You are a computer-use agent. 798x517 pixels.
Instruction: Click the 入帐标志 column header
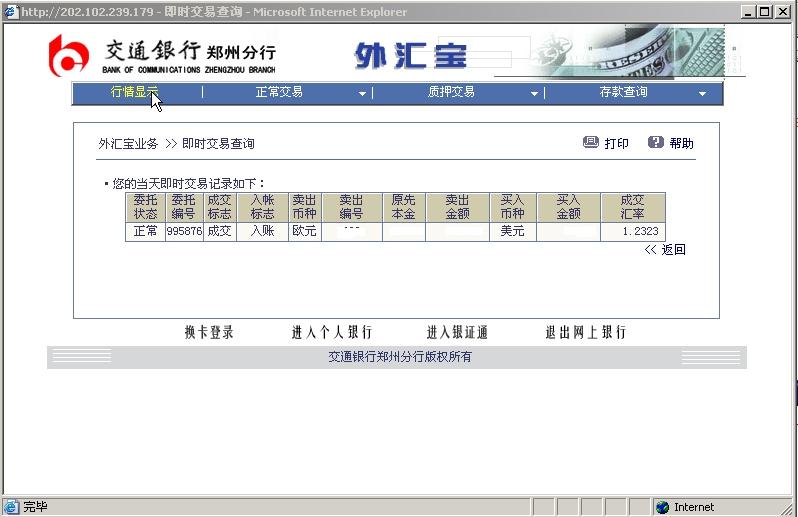tap(263, 207)
